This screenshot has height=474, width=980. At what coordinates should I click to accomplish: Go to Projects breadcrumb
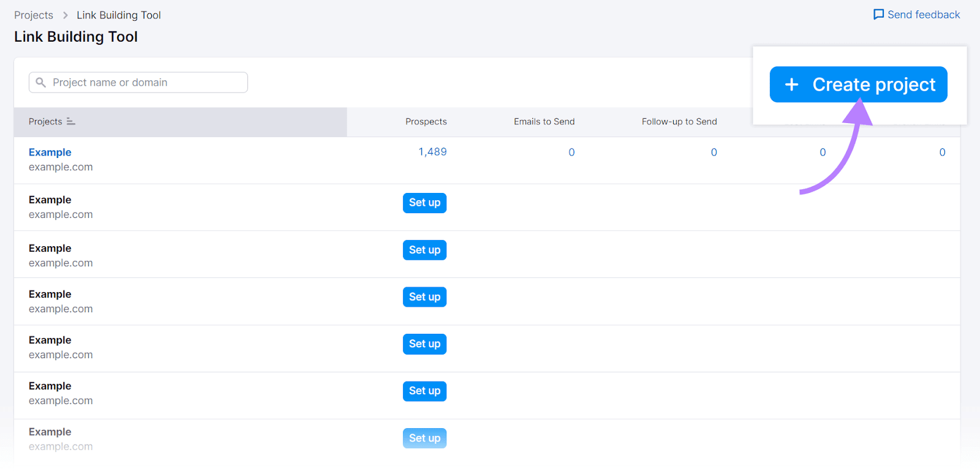point(34,15)
